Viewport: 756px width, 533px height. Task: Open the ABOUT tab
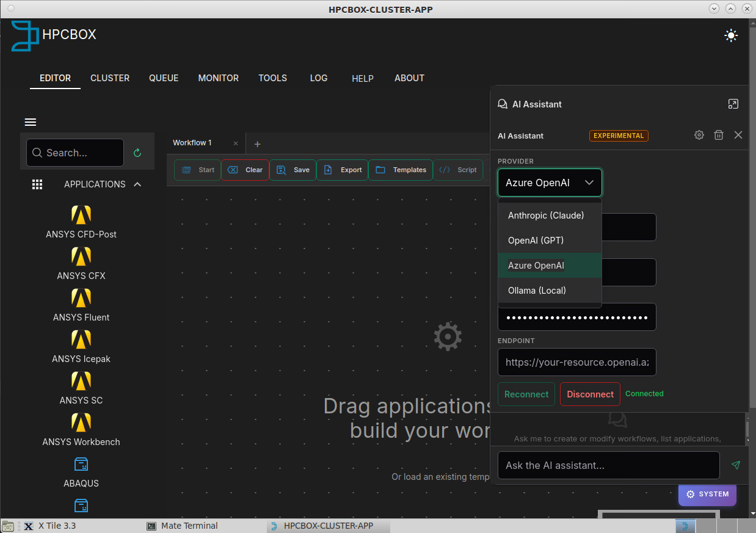point(409,78)
